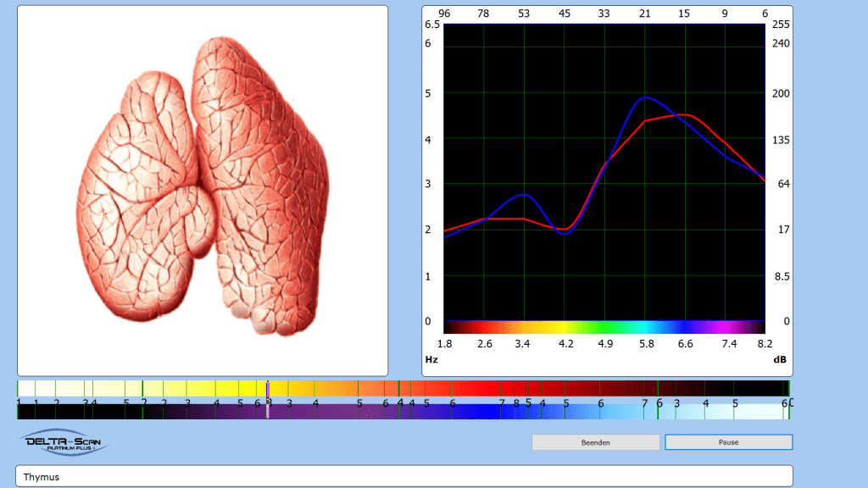868x488 pixels.
Task: Click the 255 value on the dB axis
Action: 781,25
